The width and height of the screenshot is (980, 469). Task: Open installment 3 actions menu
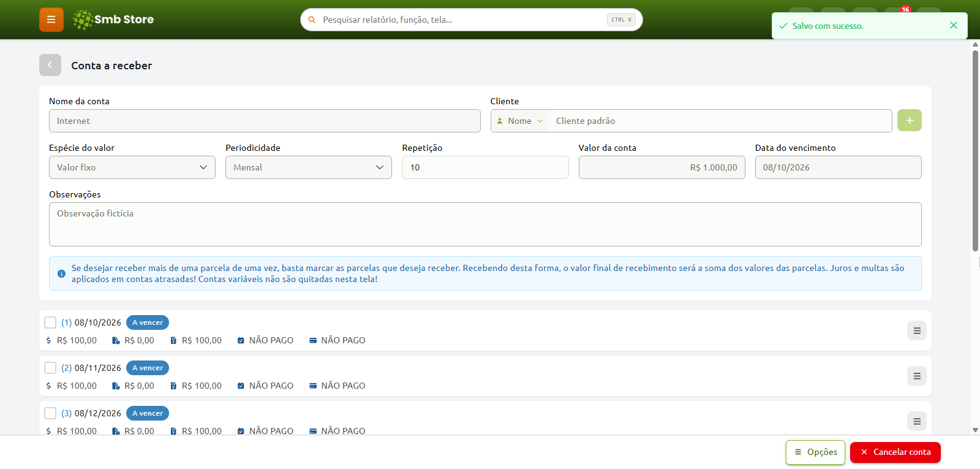(x=917, y=421)
